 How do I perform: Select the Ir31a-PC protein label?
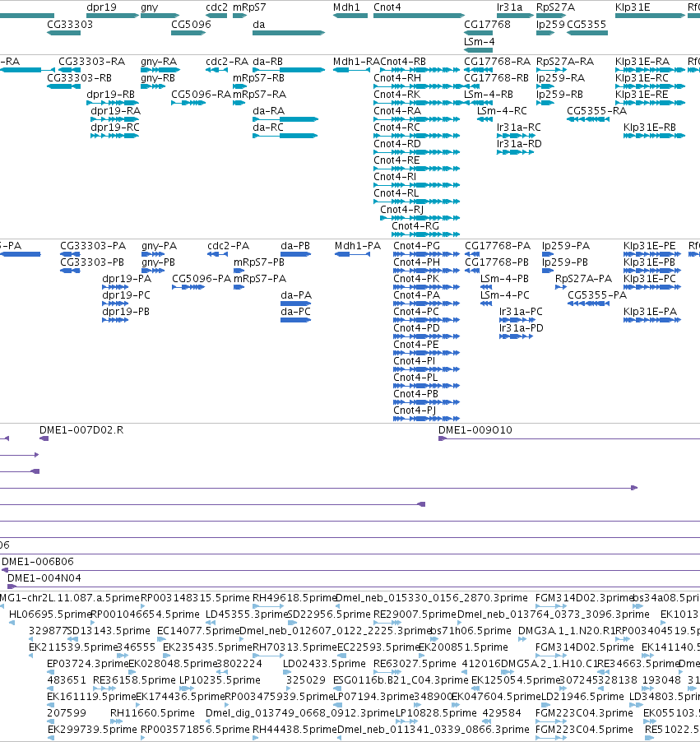coord(521,312)
